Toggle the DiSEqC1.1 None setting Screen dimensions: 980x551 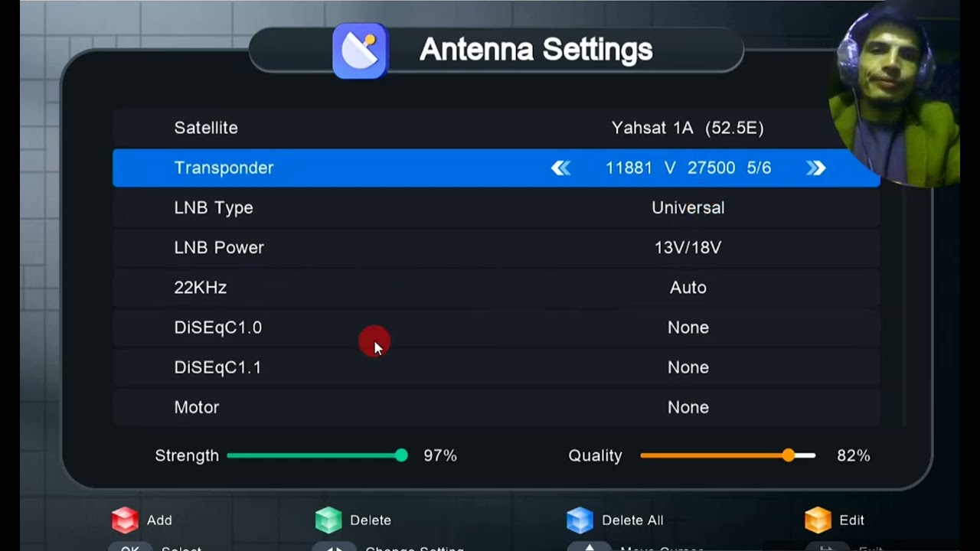pos(688,367)
